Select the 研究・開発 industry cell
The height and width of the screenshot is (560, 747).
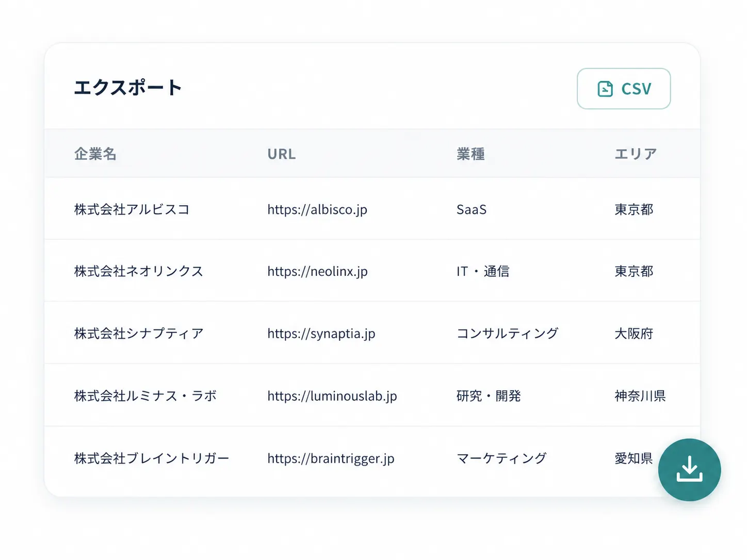pyautogui.click(x=489, y=396)
